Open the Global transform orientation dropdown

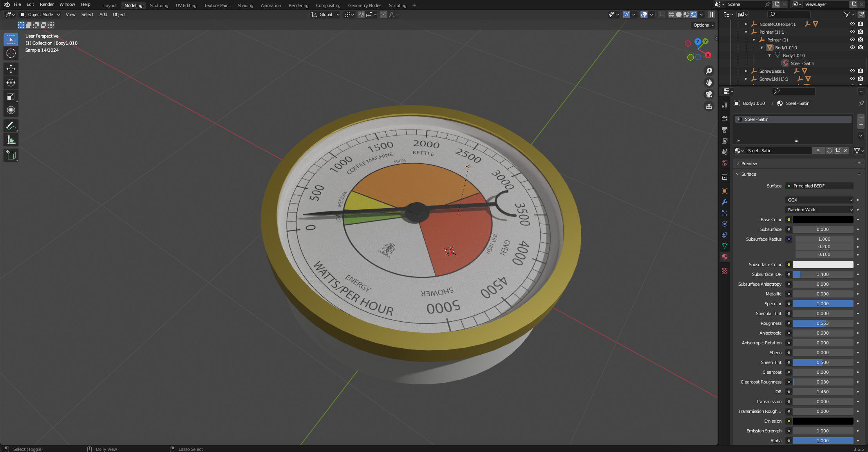325,14
